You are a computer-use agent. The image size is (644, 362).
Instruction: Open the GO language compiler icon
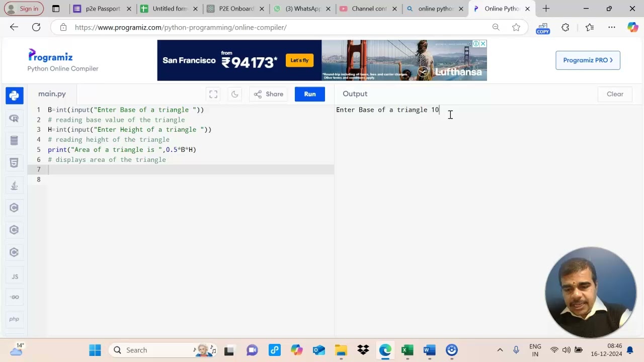pos(14,297)
